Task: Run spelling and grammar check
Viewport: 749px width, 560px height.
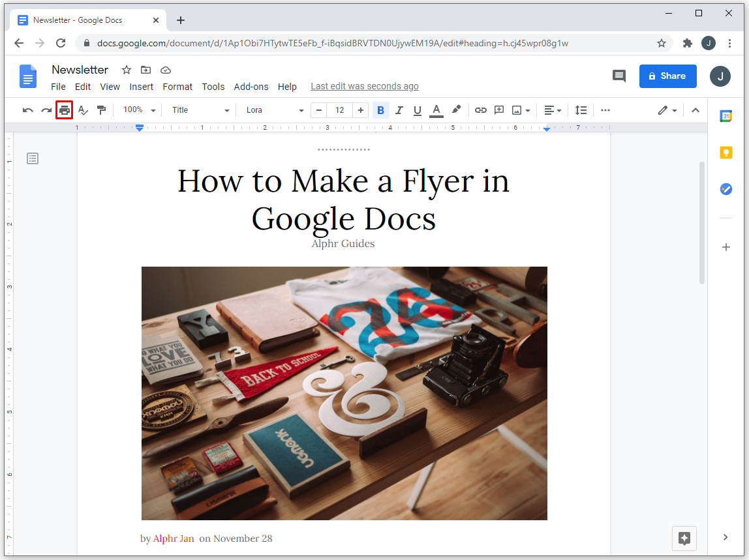Action: pos(83,110)
